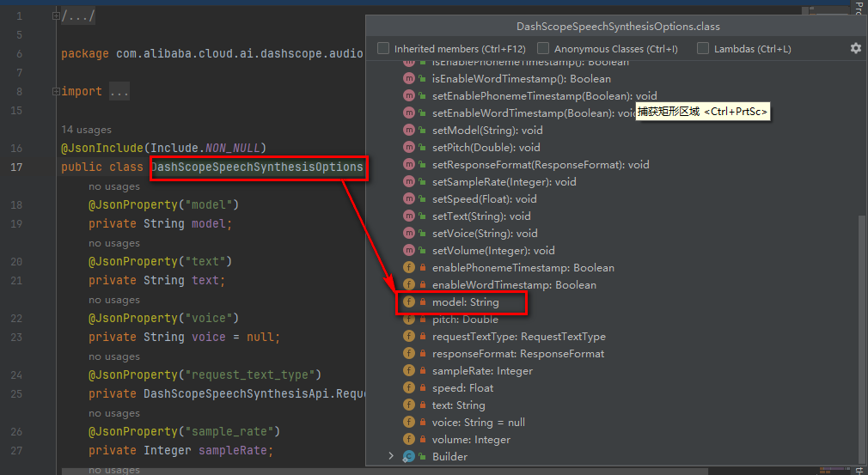Viewport: 868px width, 475px height.
Task: Navigate to volume: Integer field
Action: click(471, 439)
